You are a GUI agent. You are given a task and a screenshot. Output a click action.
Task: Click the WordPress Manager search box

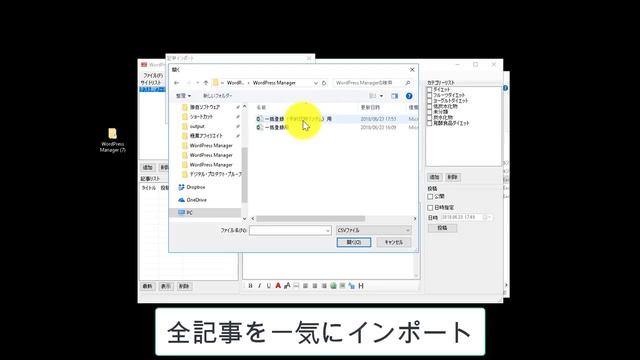[x=372, y=83]
